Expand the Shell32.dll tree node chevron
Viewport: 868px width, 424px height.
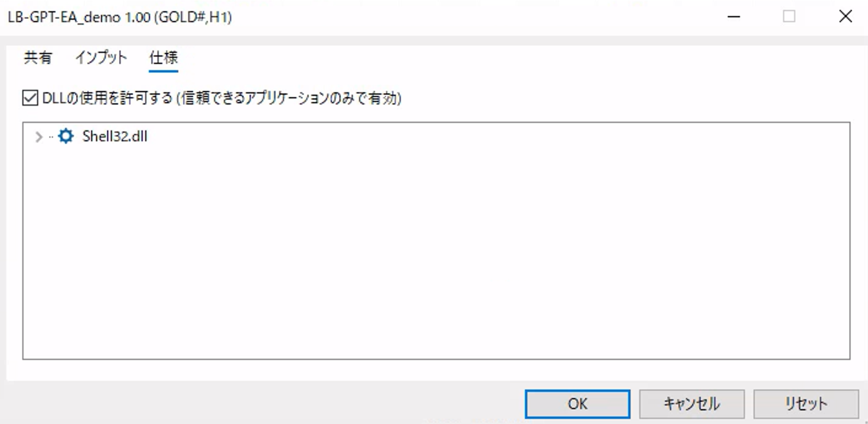click(x=39, y=137)
